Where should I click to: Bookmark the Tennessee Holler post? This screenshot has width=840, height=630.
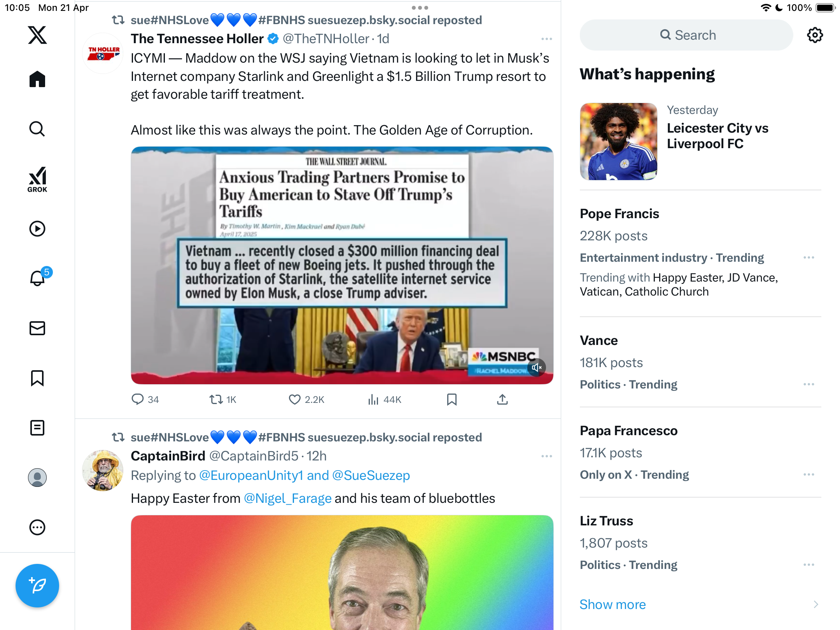click(452, 399)
